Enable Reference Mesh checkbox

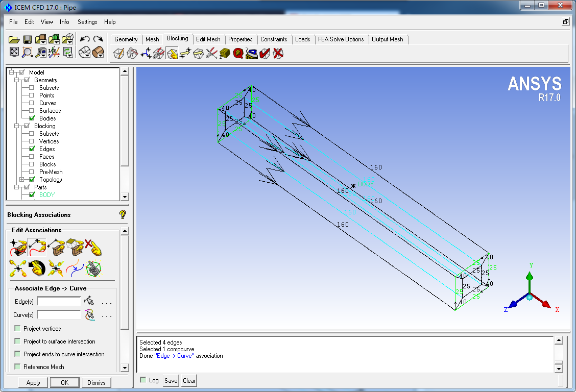17,366
